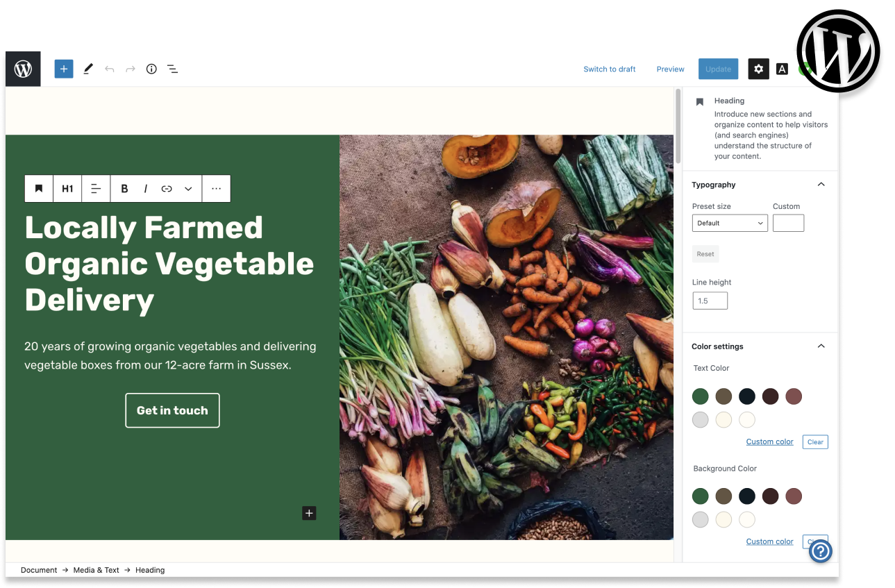895x588 pixels.
Task: Change the text alignment in block toolbar
Action: click(x=96, y=189)
